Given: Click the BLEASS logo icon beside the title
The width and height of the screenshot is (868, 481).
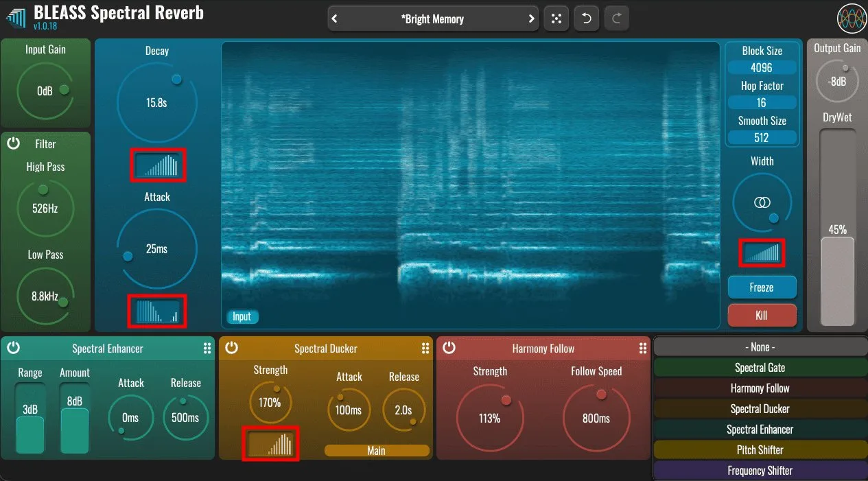Looking at the screenshot, I should 15,19.
